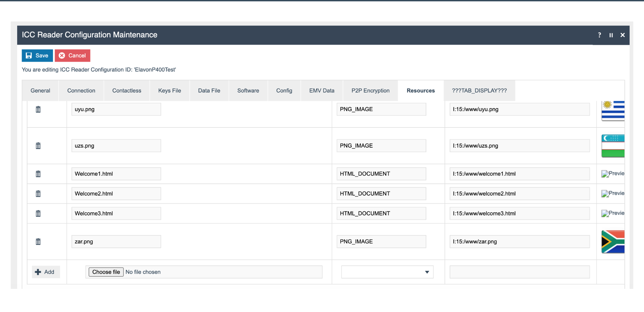Switch to the EMV Data tab

[x=321, y=91]
